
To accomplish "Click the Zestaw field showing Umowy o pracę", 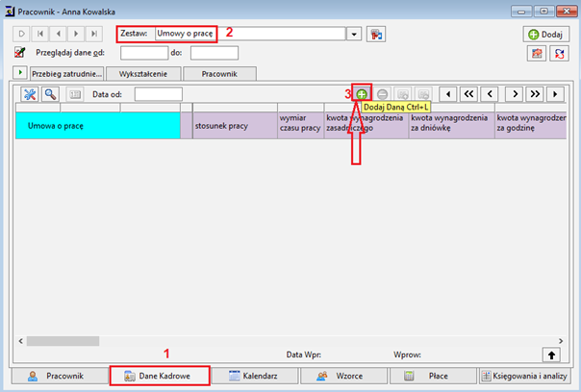I will point(250,34).
